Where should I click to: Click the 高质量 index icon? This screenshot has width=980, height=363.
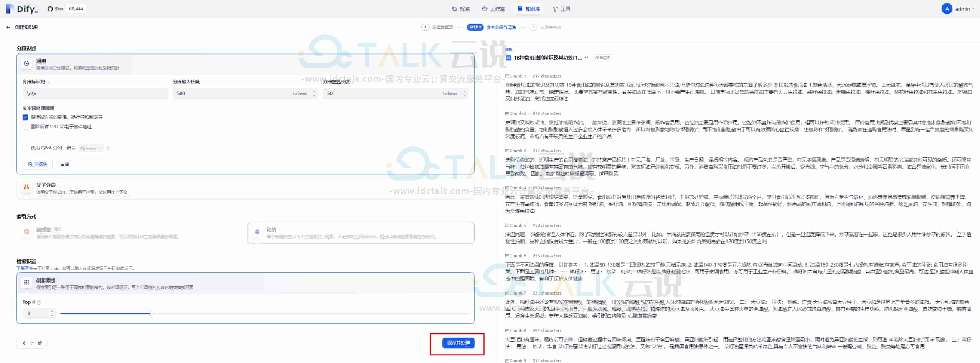point(26,232)
